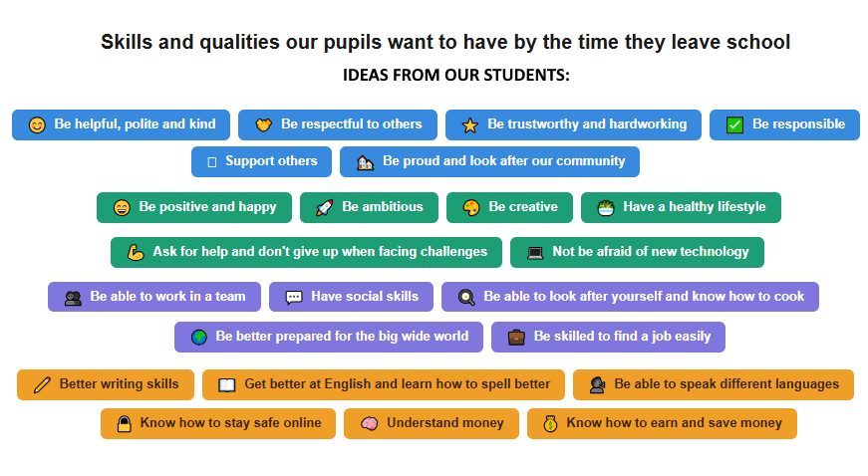Select the 'Have a healthy lifestyle' tag
Image resolution: width=868 pixels, height=476 pixels.
(681, 207)
